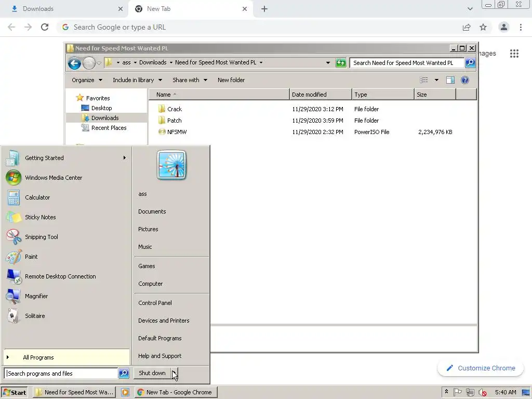Reload the Chrome page
Viewport: 532px width, 399px height.
(x=45, y=27)
